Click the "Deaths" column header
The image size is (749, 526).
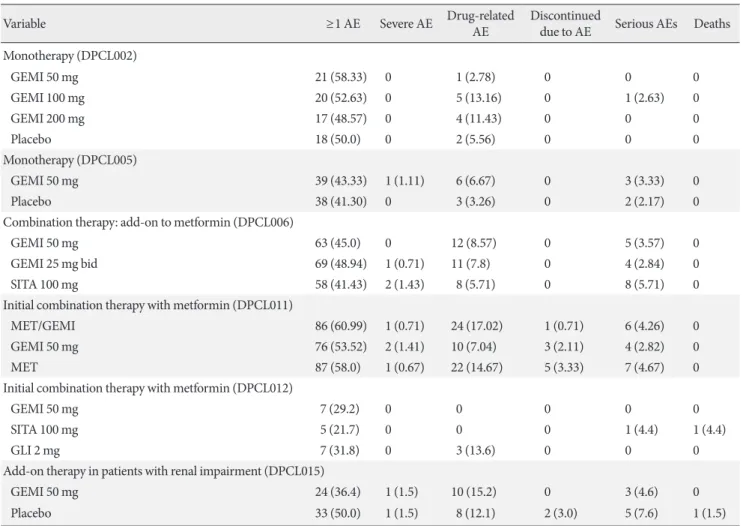coord(712,23)
